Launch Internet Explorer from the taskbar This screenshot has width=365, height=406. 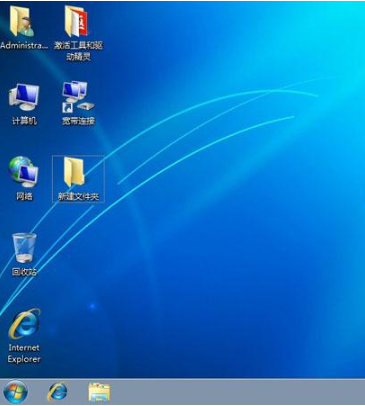tap(58, 392)
